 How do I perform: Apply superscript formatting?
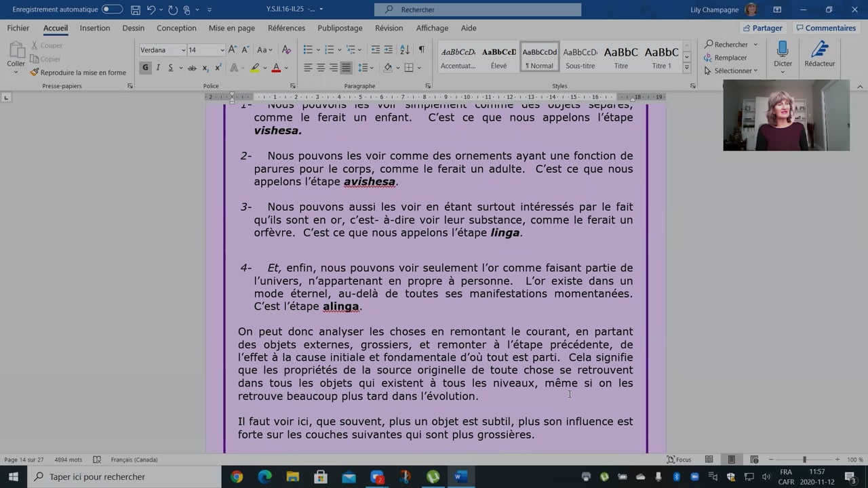point(218,68)
